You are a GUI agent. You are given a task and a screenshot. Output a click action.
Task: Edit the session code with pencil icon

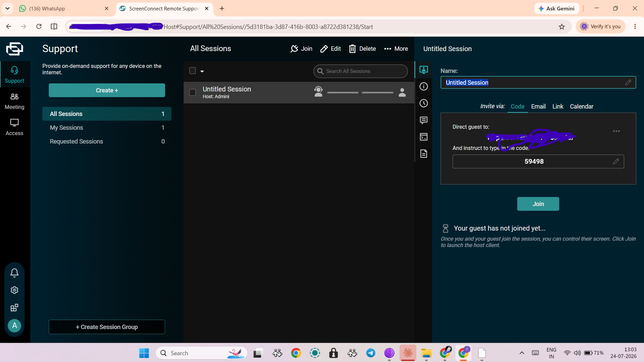616,161
